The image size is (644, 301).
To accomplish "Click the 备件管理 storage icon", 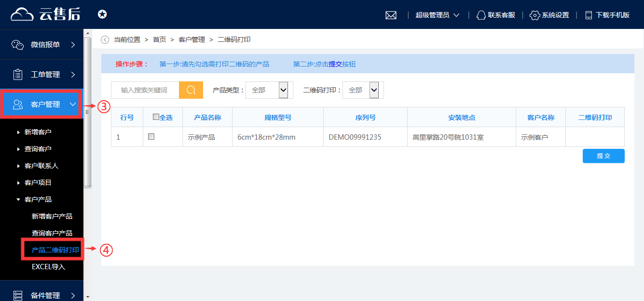I will [18, 295].
